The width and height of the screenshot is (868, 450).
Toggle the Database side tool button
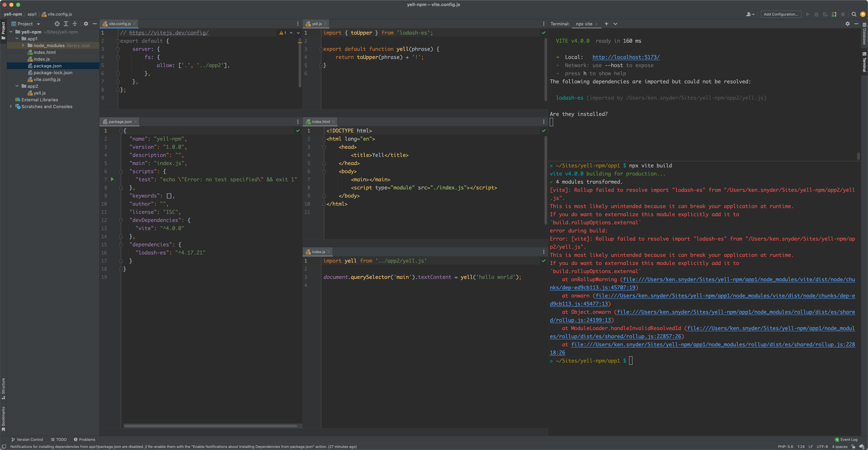pos(864,34)
